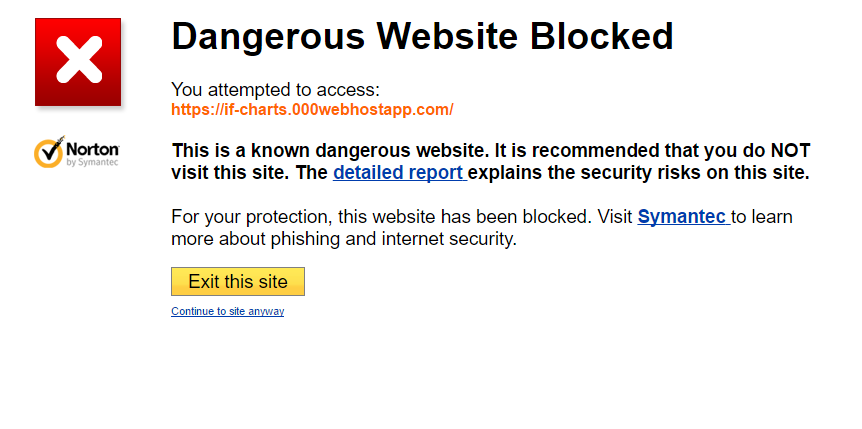Viewport: 862px width, 429px height.
Task: Click 'You attempted to access' text
Action: tap(275, 90)
